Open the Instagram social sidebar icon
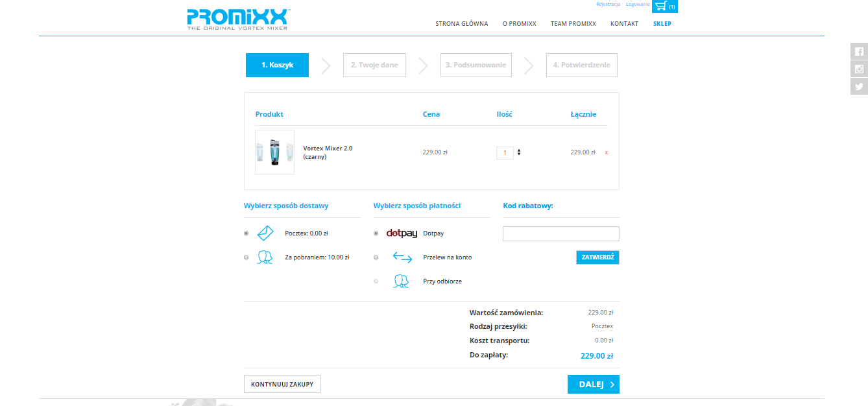 (859, 69)
